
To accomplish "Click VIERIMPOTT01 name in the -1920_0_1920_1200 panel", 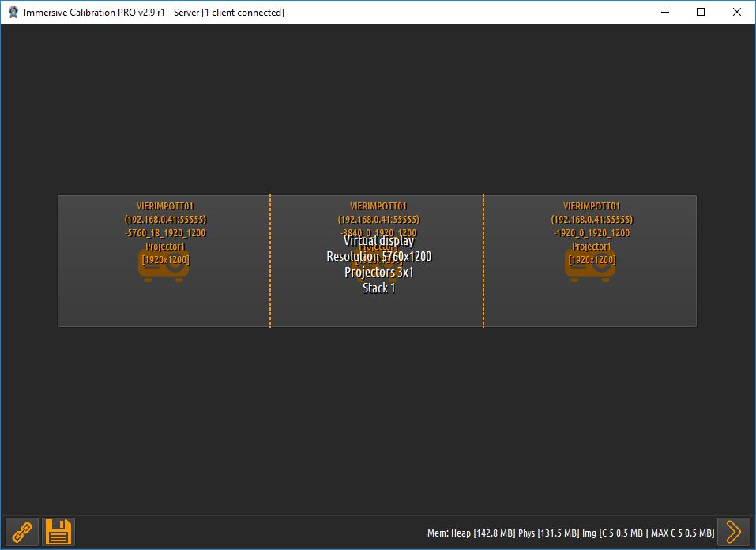I will [x=592, y=206].
